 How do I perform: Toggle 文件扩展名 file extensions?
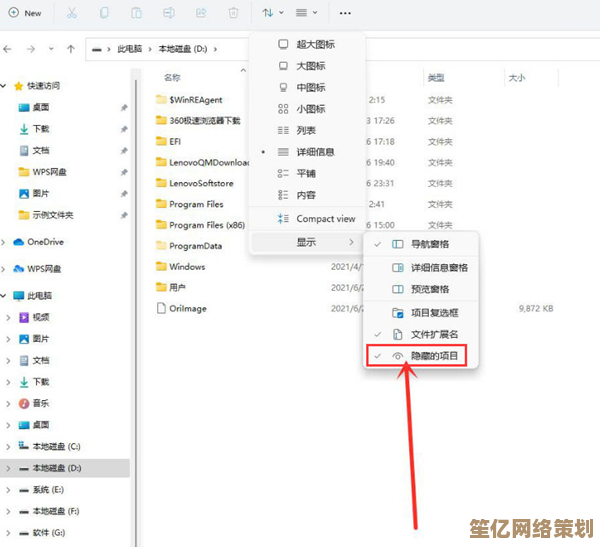[434, 334]
